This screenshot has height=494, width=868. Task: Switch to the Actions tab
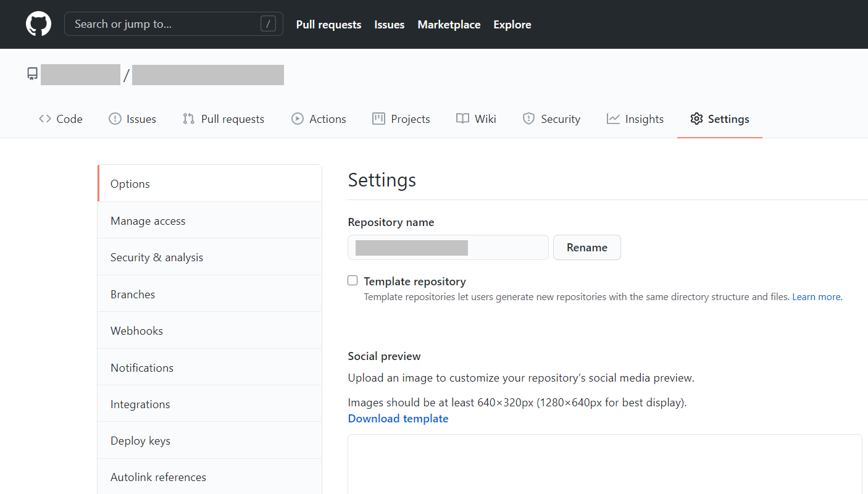[319, 119]
